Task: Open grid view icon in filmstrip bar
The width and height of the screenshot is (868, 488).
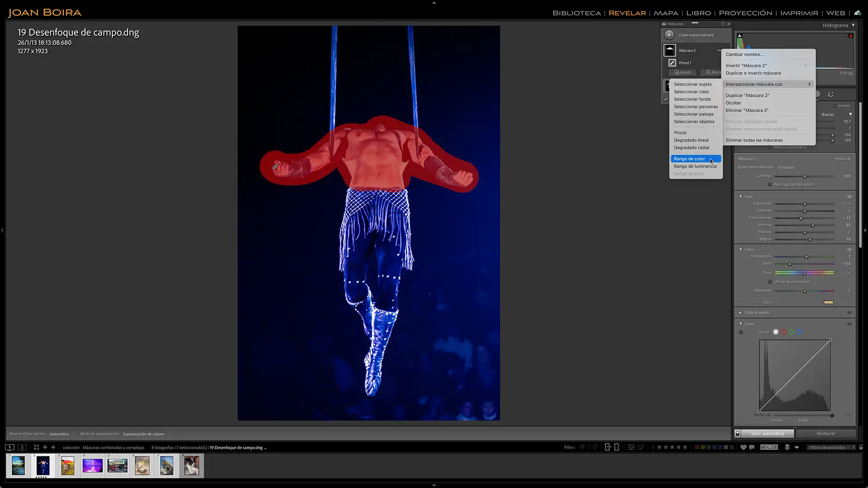Action: pyautogui.click(x=36, y=447)
